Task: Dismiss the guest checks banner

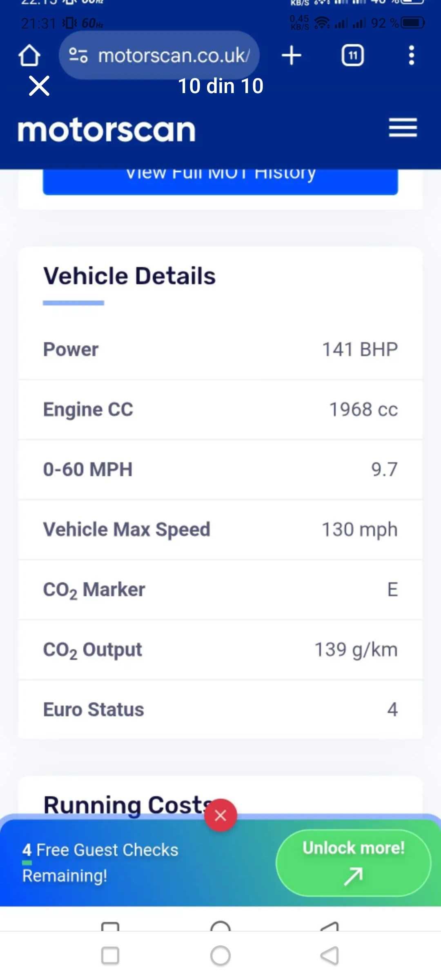Action: [x=220, y=815]
